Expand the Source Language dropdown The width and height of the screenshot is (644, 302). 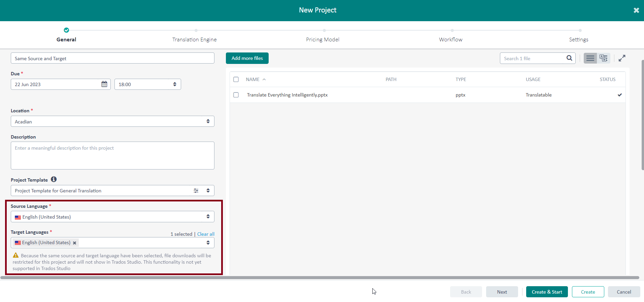[x=112, y=217]
